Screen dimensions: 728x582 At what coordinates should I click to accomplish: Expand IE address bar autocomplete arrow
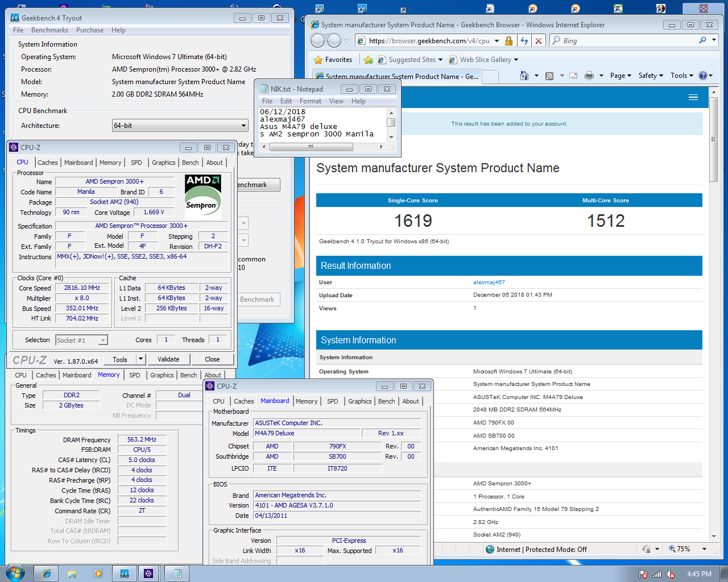click(497, 41)
